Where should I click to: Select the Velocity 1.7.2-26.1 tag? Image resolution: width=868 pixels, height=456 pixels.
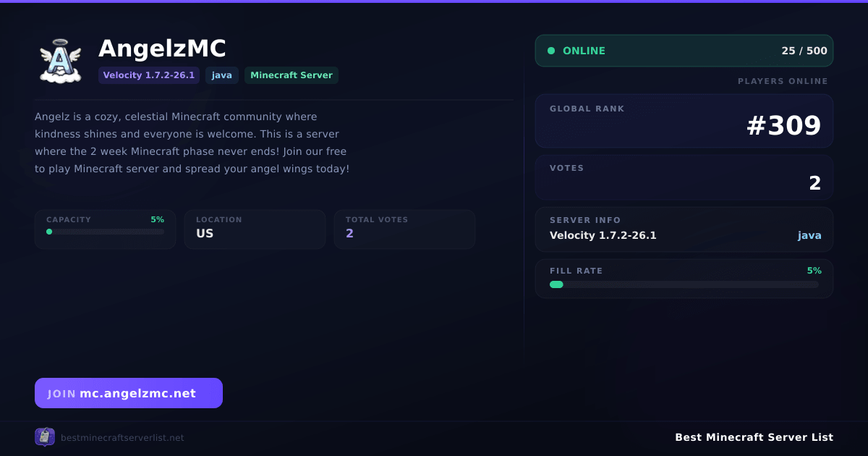149,75
